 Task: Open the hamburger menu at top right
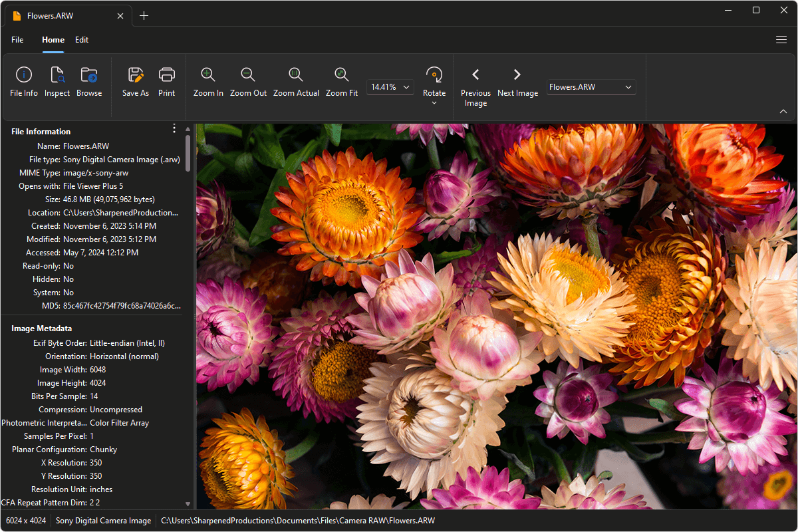click(781, 40)
